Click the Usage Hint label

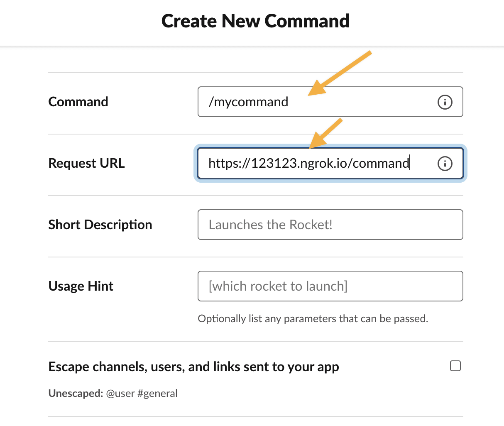pyautogui.click(x=81, y=286)
